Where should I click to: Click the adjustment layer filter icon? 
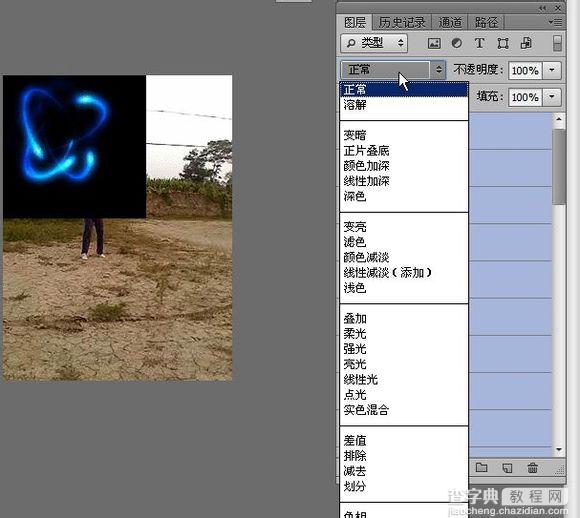pyautogui.click(x=457, y=43)
